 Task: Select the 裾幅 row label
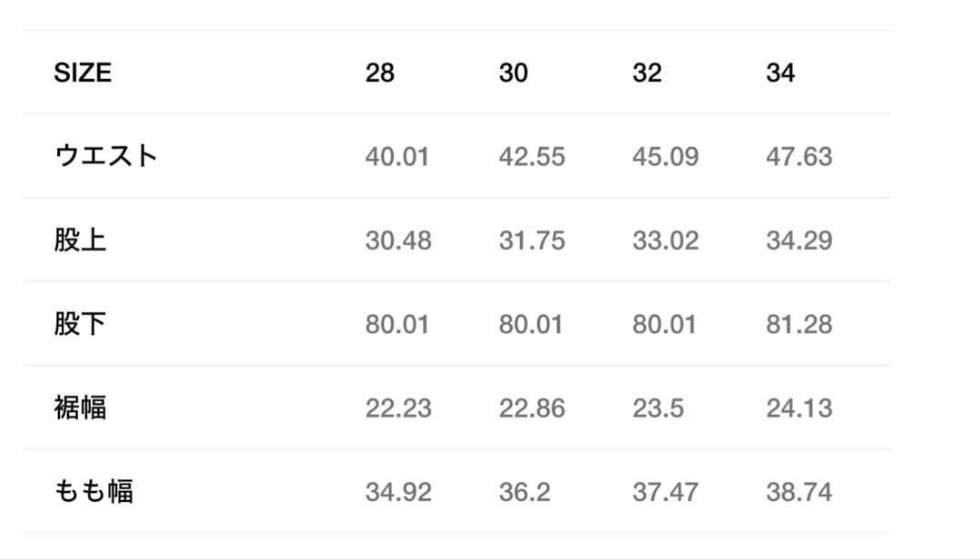80,408
